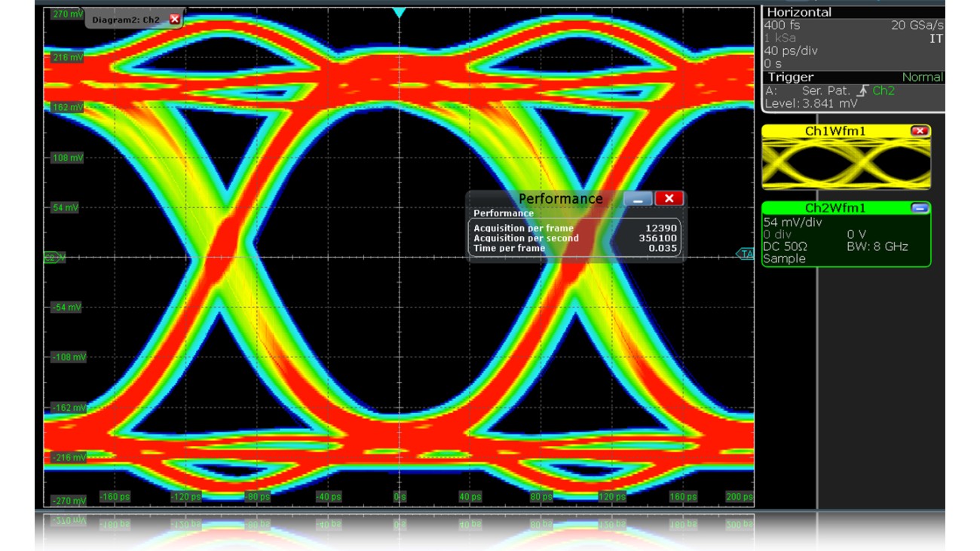Click the Acquisition per frame value 12390

coord(662,228)
